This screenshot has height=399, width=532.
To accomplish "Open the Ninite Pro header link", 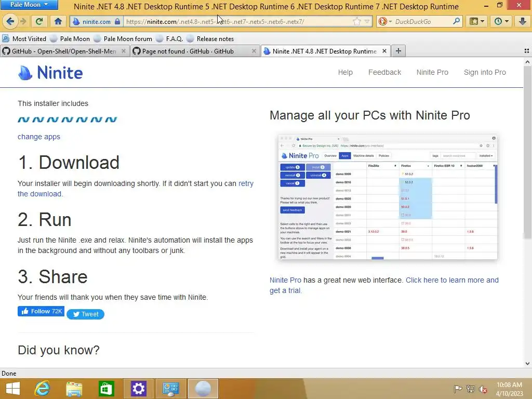I will click(x=432, y=72).
